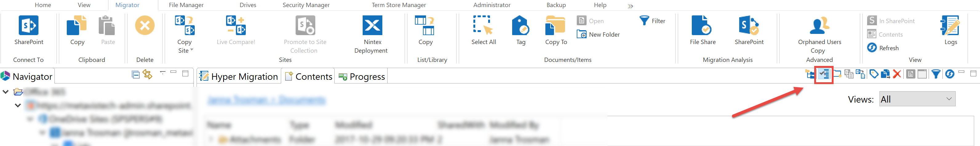Click the Select All icon in ribbon
980x146 pixels.
[483, 26]
